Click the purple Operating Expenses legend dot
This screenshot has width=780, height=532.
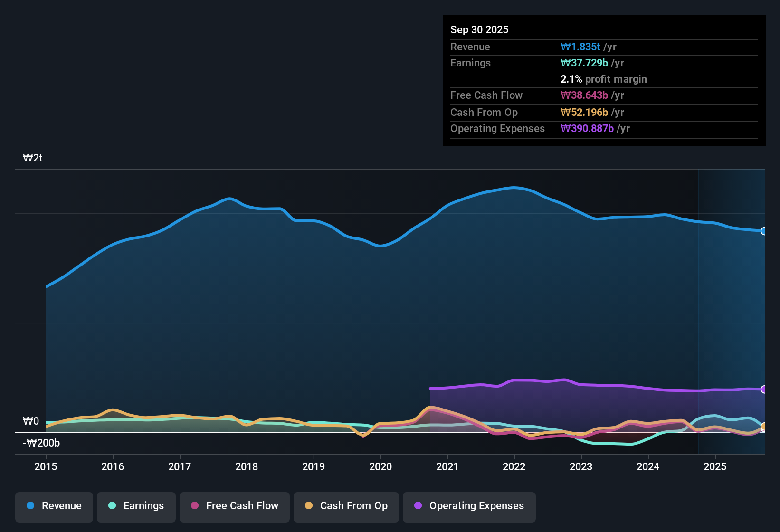(x=417, y=506)
